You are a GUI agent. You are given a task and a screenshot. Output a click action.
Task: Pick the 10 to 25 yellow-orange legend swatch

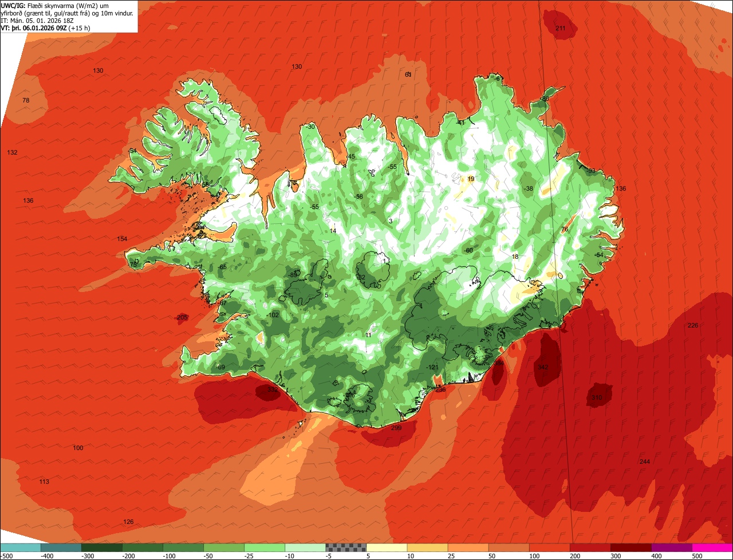(x=427, y=547)
